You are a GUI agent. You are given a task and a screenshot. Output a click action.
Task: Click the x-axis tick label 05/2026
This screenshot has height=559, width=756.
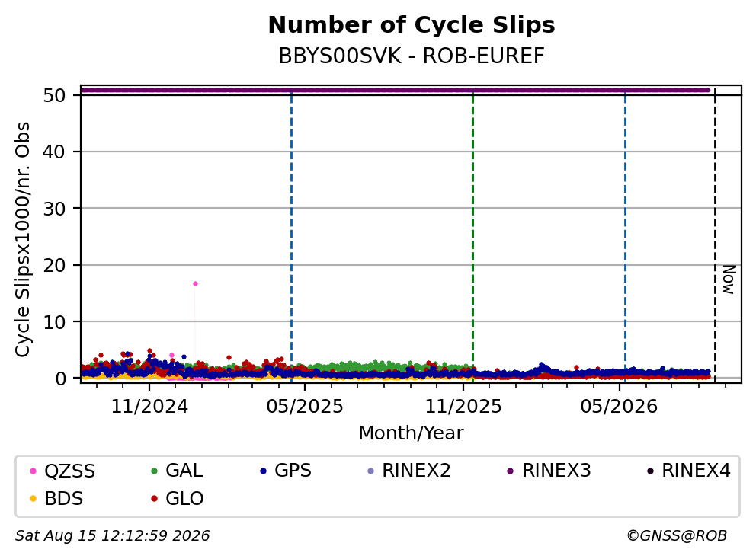pos(619,407)
